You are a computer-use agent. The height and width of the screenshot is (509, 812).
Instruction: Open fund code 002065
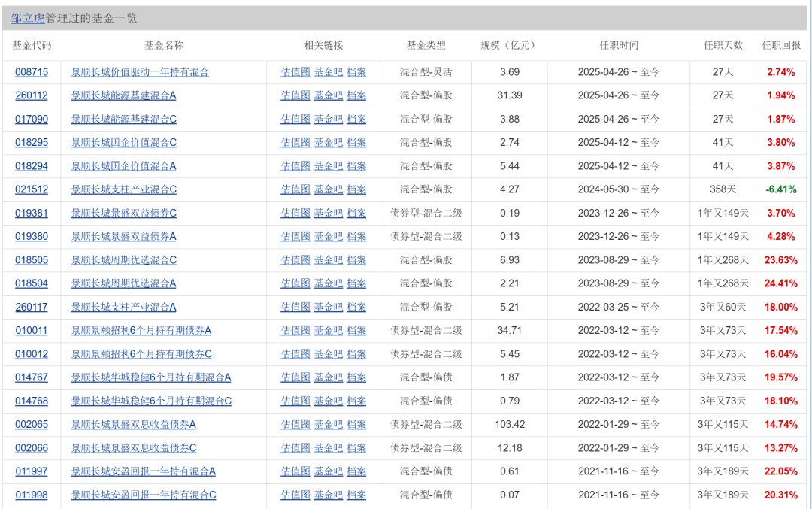coord(32,425)
